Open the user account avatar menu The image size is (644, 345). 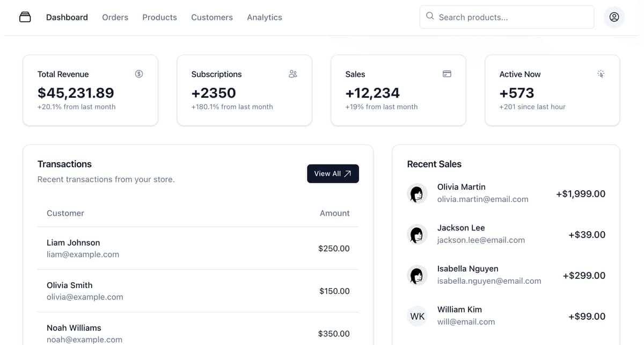coord(614,17)
